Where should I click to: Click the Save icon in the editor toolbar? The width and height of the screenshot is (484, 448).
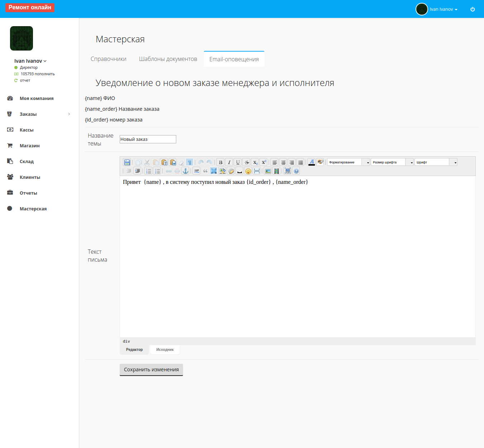pyautogui.click(x=127, y=162)
